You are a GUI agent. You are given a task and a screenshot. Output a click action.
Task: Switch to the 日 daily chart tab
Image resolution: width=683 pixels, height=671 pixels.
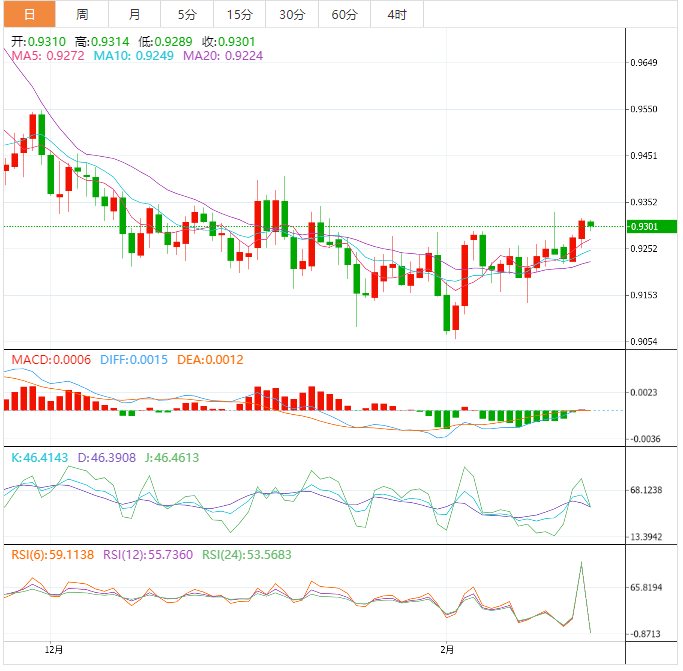click(x=29, y=14)
